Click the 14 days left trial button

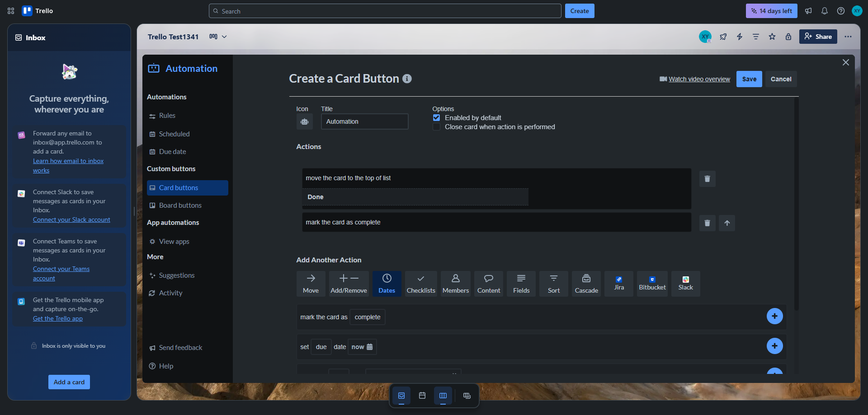tap(771, 11)
